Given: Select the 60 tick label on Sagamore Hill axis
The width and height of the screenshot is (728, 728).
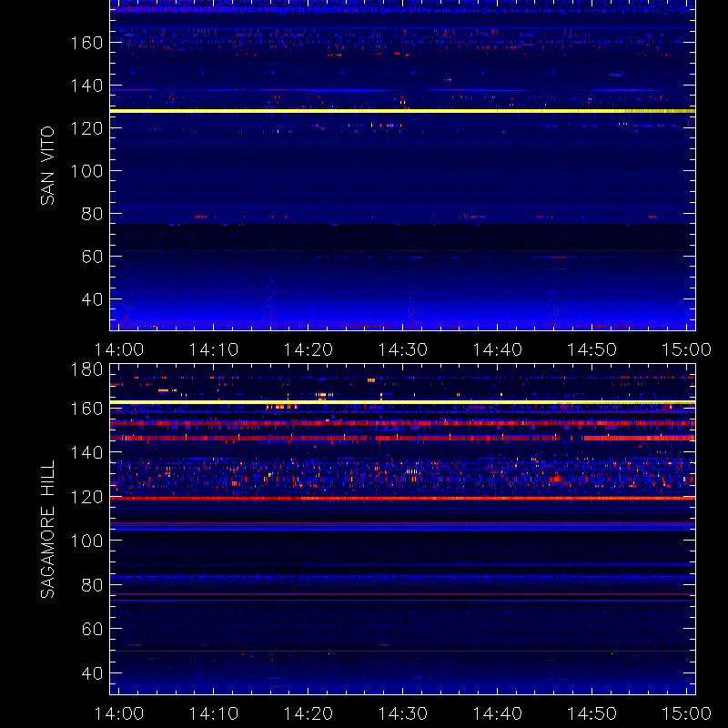Looking at the screenshot, I should click(x=92, y=629).
